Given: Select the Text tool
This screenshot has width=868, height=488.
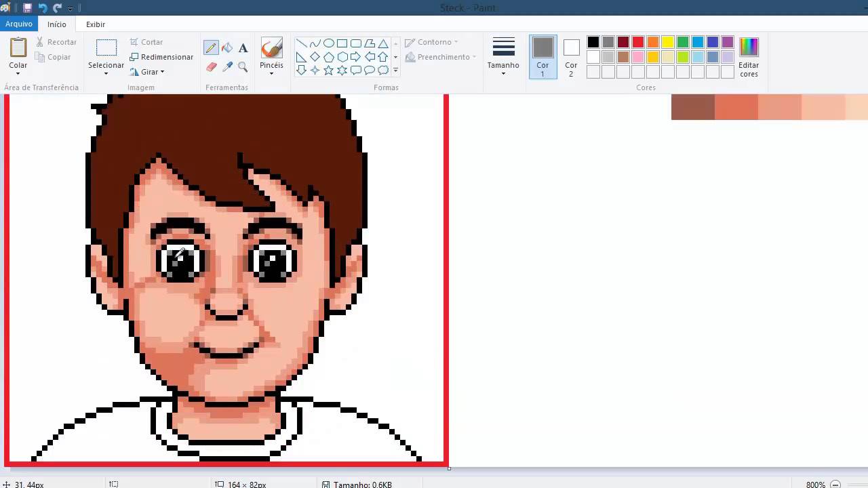Looking at the screenshot, I should (x=243, y=48).
